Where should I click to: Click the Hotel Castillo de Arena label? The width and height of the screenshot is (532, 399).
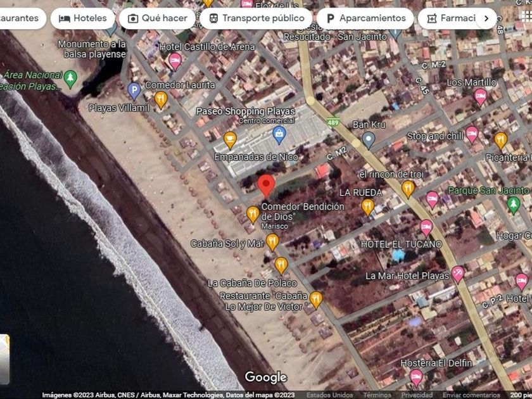pos(207,47)
